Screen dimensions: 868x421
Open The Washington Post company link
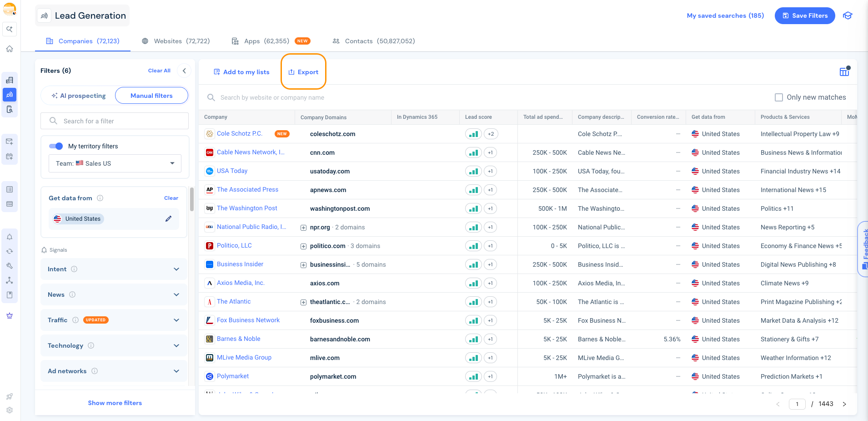pyautogui.click(x=247, y=208)
